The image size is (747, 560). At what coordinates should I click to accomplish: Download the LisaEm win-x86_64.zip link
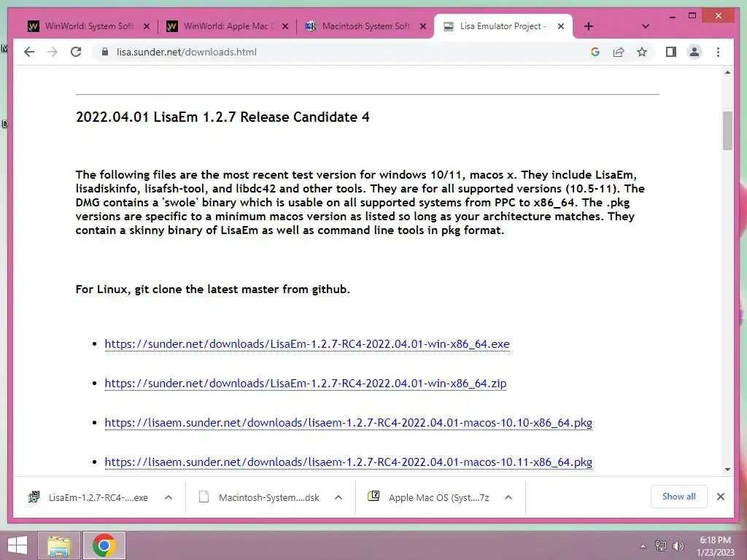tap(306, 384)
